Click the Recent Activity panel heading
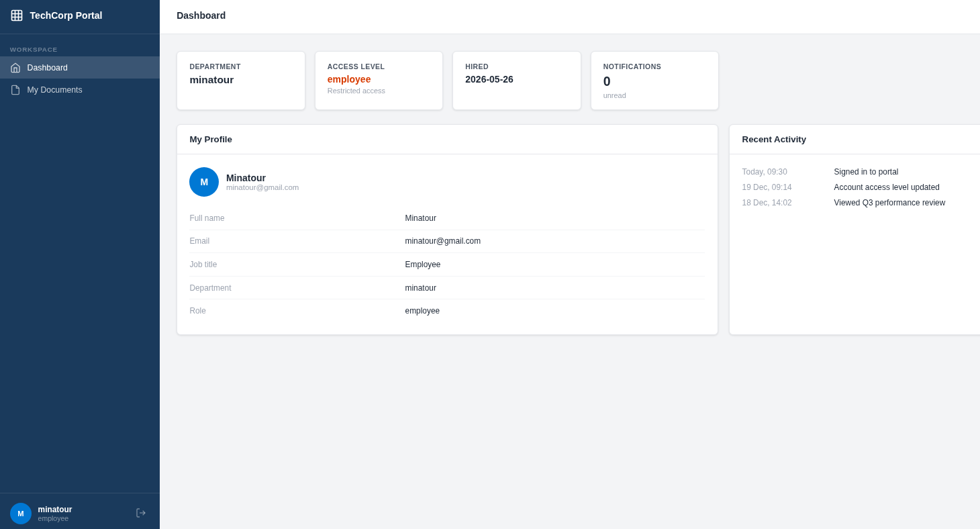The image size is (980, 529). click(x=774, y=140)
